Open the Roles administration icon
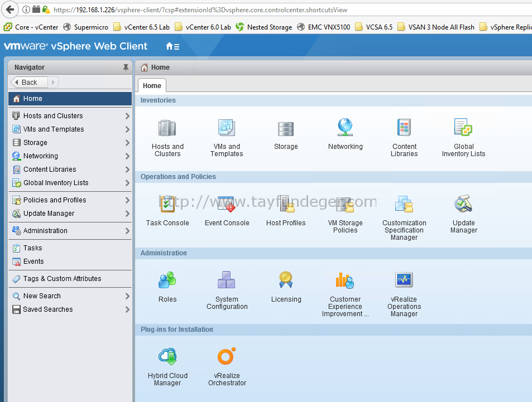This screenshot has width=532, height=402. click(167, 280)
